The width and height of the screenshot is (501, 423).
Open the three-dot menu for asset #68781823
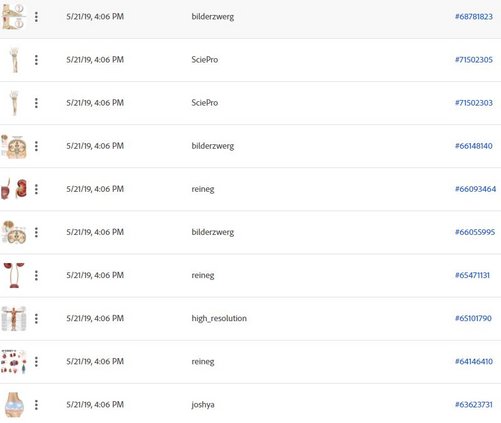point(36,17)
